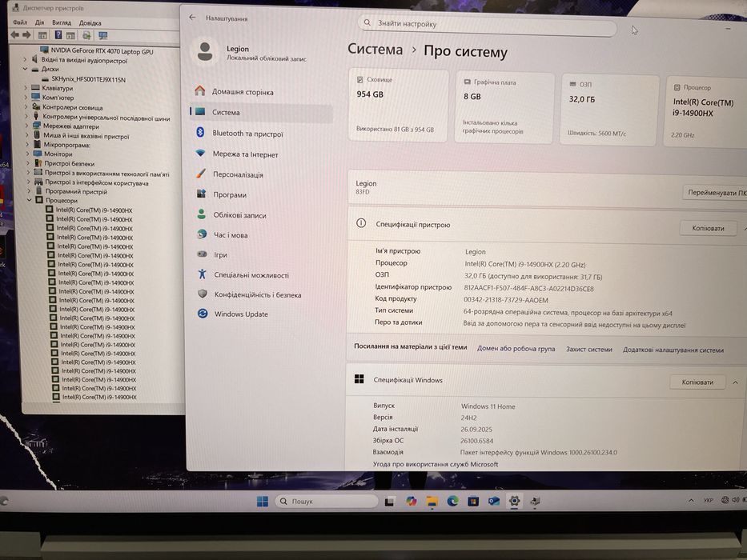Image resolution: width=747 pixels, height=560 pixels.
Task: Open Windows Start menu
Action: (263, 502)
